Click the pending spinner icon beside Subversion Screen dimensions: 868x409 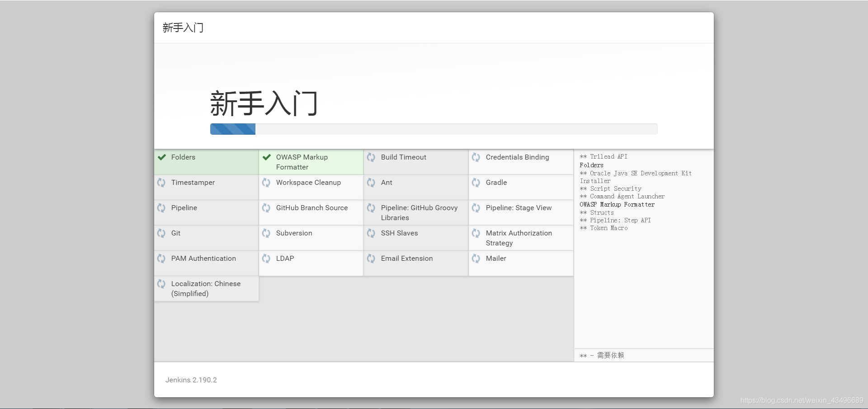coord(266,233)
